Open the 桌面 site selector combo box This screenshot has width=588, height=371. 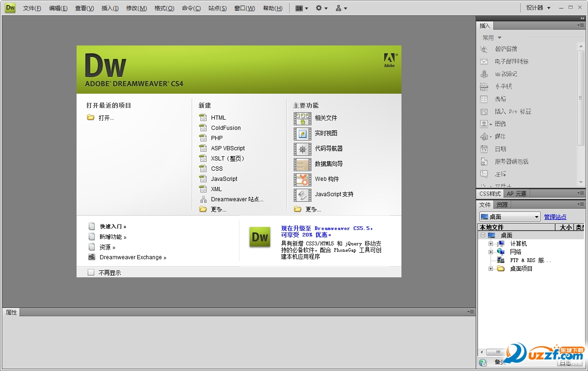(510, 217)
